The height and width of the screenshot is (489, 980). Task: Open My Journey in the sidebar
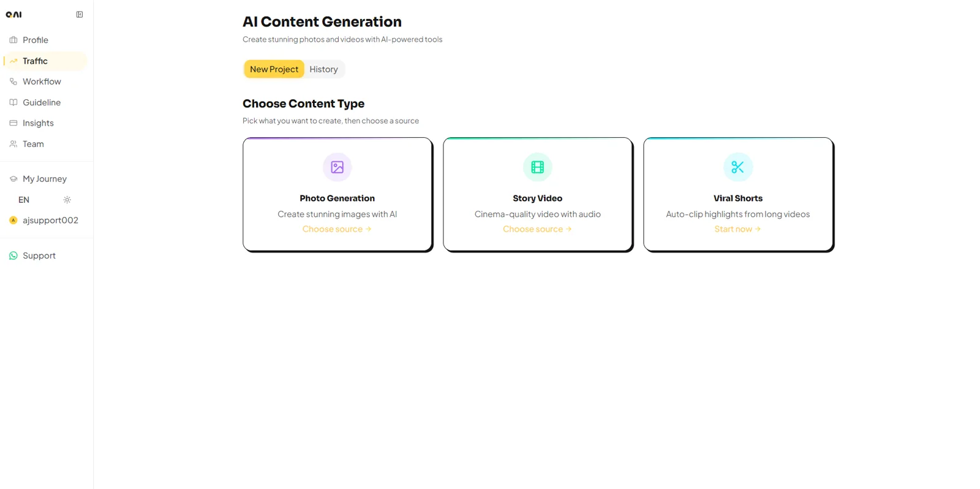coord(45,179)
